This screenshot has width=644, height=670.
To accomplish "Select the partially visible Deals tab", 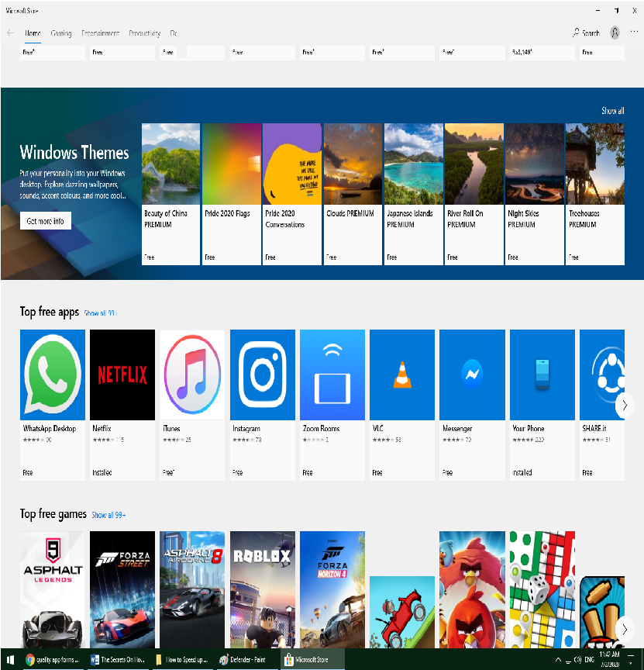I will [174, 33].
